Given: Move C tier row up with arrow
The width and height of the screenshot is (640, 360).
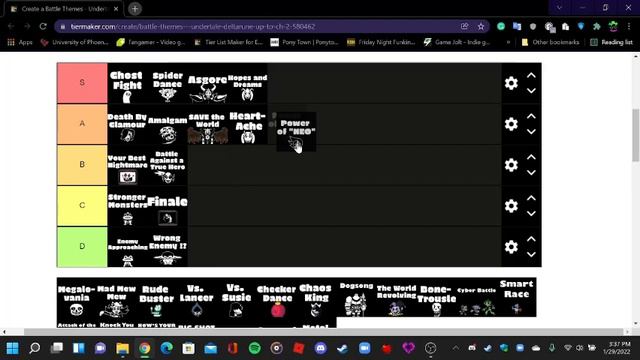Looking at the screenshot, I should coord(531,198).
